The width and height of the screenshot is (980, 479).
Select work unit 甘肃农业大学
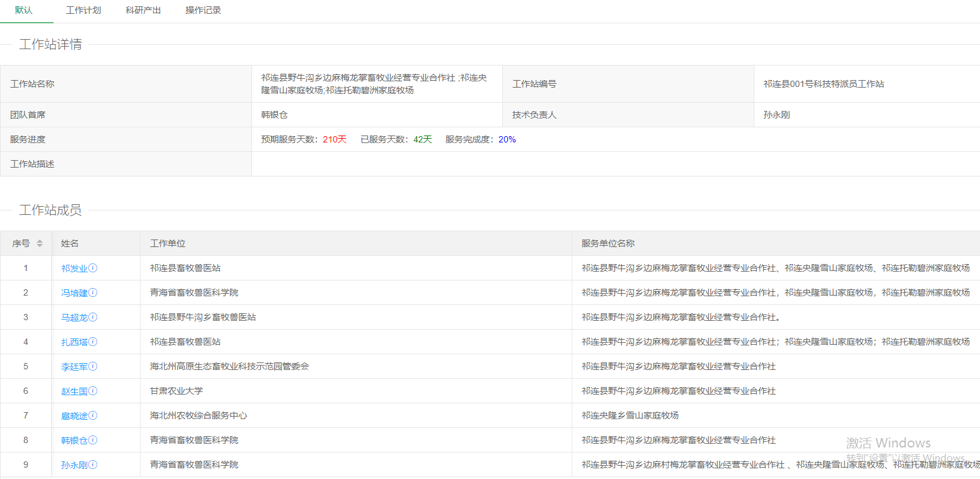tap(176, 391)
